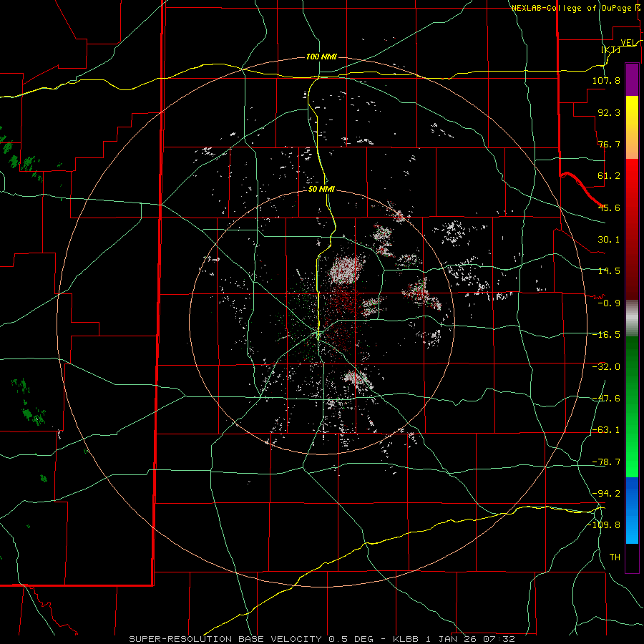Click the 45.6 velocity scale value
Screen dimensions: 644x644
pos(609,208)
